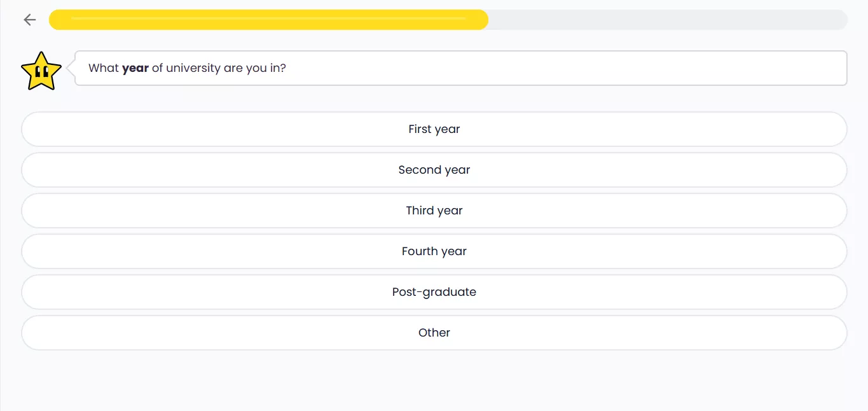Click the question speech bubble

point(509,68)
